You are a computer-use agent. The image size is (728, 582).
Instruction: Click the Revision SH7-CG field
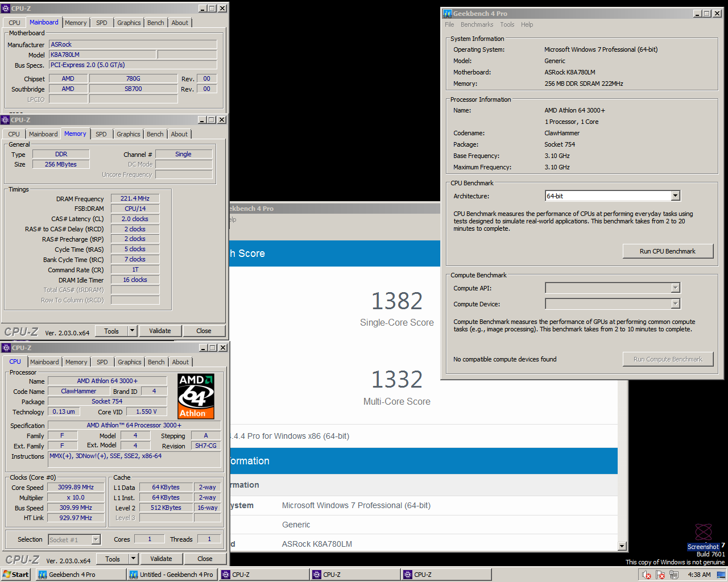[x=205, y=446]
